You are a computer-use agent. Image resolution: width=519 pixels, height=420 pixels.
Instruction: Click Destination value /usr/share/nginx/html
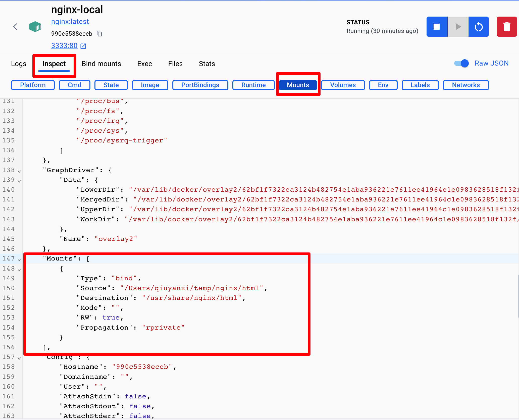(x=192, y=298)
